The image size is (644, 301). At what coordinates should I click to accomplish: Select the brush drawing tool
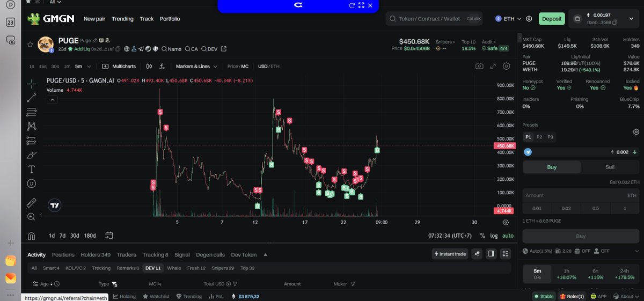click(32, 155)
